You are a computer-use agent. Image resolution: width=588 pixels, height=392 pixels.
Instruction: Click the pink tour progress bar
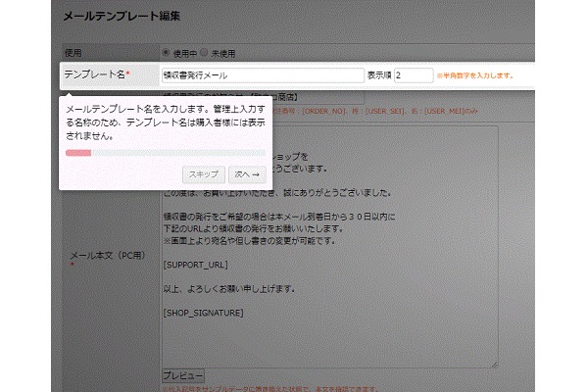[78, 153]
